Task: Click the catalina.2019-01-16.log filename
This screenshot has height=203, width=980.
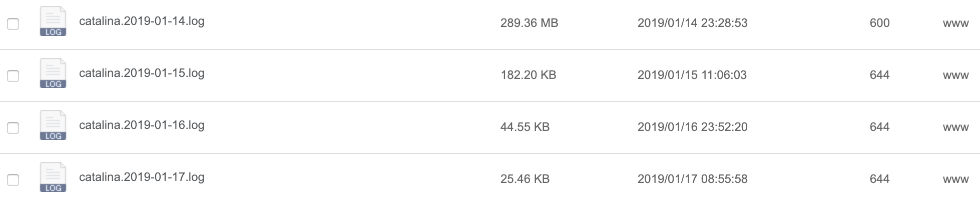Action: point(142,125)
